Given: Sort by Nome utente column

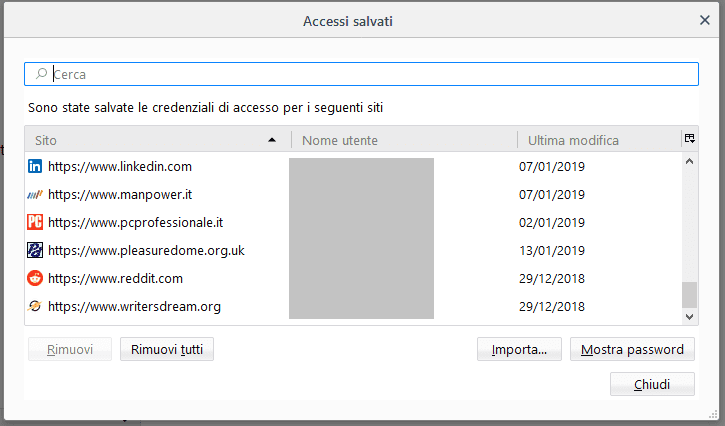Looking at the screenshot, I should click(402, 140).
